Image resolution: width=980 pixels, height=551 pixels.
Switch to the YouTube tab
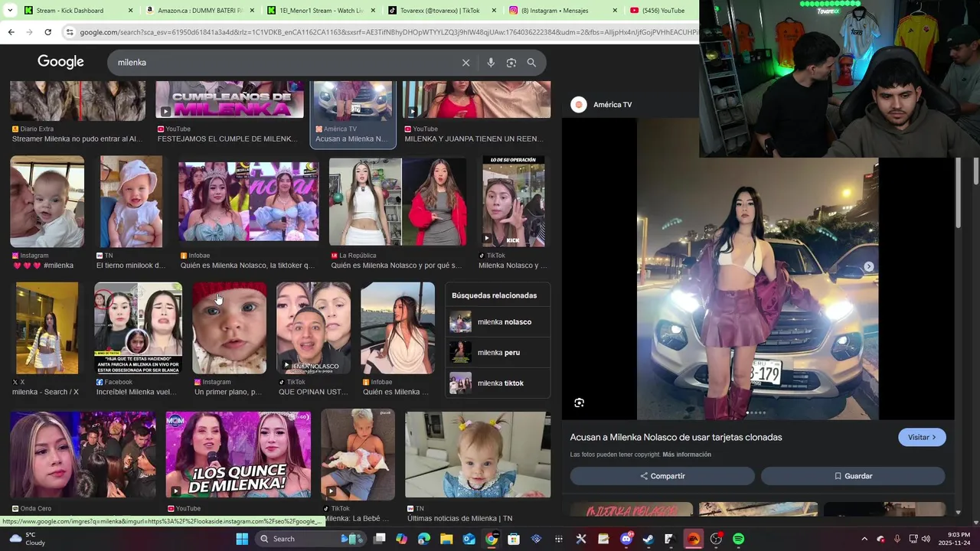pos(661,11)
